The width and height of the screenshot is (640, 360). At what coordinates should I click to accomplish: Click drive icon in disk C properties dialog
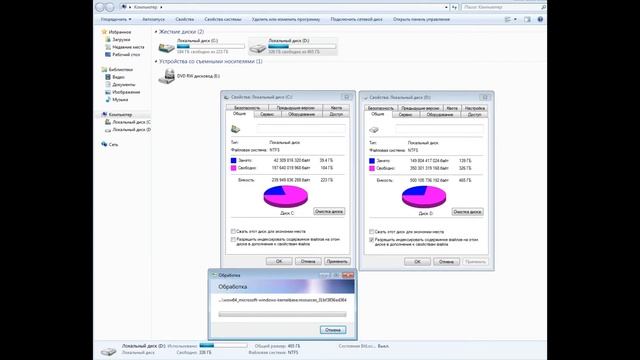point(236,129)
